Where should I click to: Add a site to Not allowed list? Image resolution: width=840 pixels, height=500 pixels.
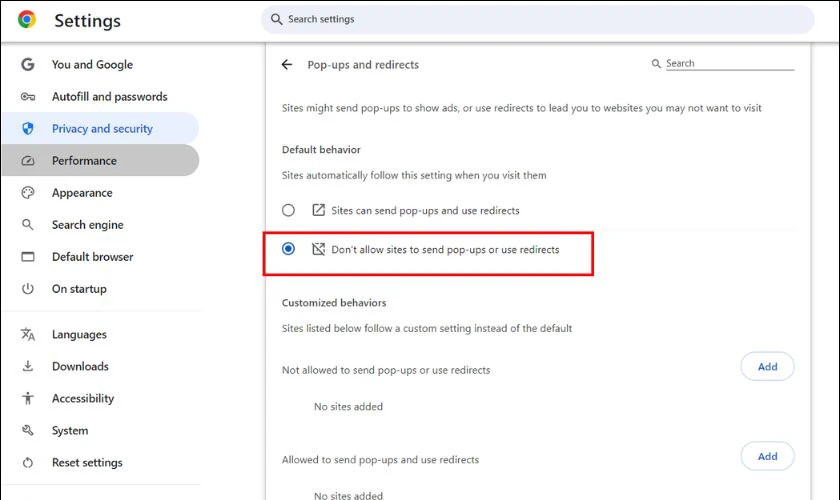coord(767,367)
